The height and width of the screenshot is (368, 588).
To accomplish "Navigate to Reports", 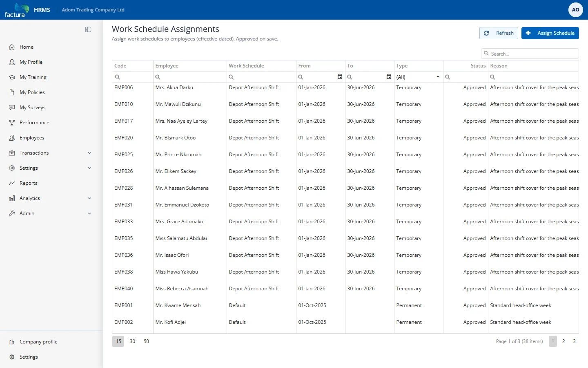I will point(51,183).
